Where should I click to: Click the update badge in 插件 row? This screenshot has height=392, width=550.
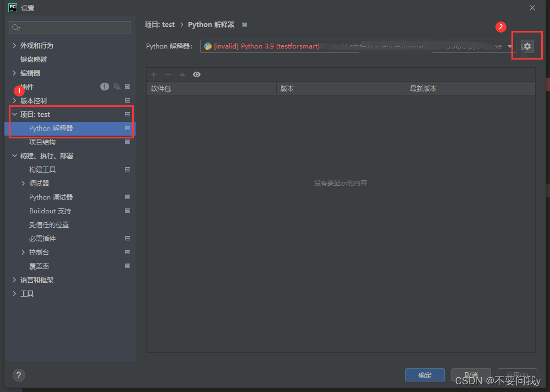[x=105, y=87]
